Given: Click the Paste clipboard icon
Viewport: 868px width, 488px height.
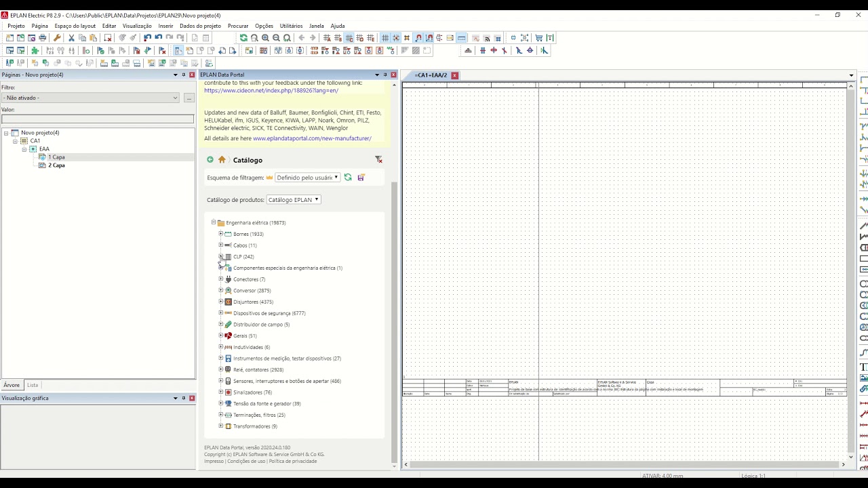Looking at the screenshot, I should pos(93,38).
